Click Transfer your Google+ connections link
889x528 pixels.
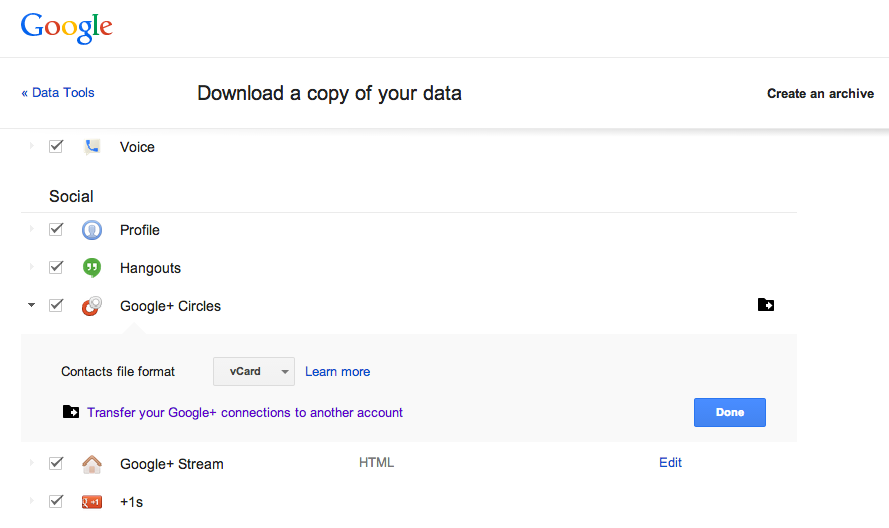245,412
